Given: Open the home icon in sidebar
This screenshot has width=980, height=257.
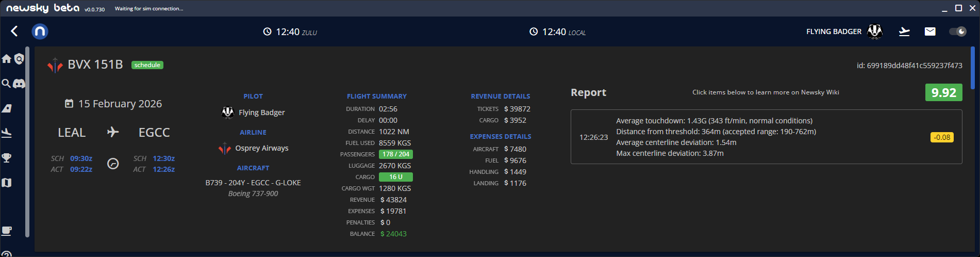Looking at the screenshot, I should tap(7, 59).
